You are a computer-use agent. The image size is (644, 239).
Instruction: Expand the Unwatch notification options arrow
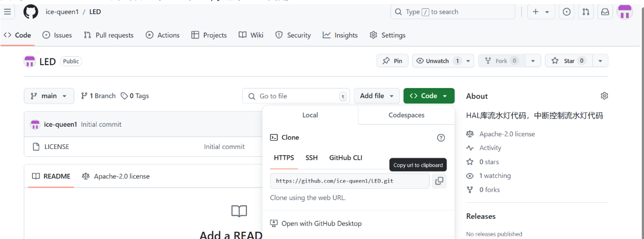point(468,61)
